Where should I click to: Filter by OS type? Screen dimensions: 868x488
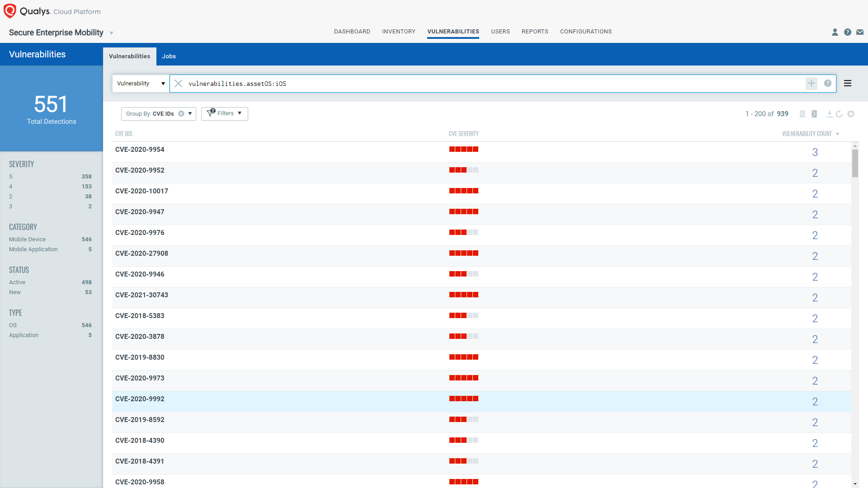pos(50,325)
